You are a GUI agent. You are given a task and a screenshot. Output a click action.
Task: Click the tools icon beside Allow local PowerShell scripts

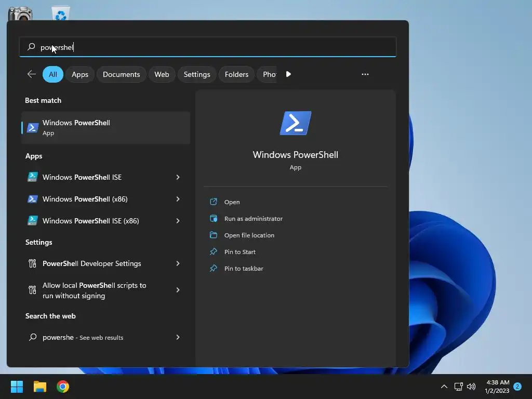click(x=32, y=290)
